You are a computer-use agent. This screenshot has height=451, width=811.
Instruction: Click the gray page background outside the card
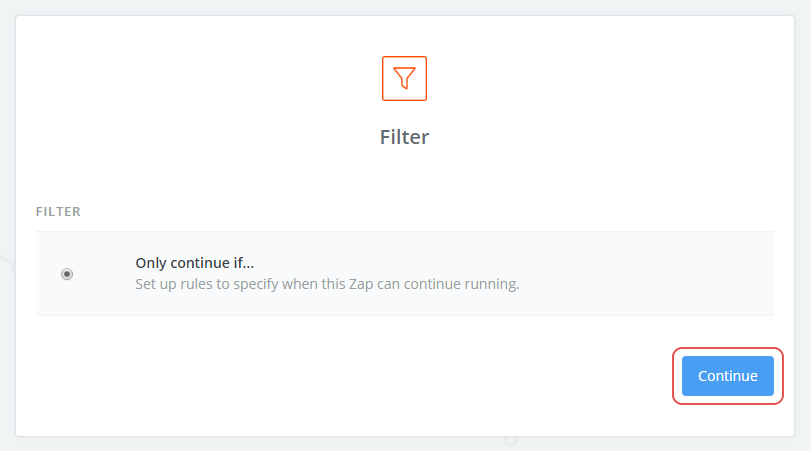click(x=6, y=200)
